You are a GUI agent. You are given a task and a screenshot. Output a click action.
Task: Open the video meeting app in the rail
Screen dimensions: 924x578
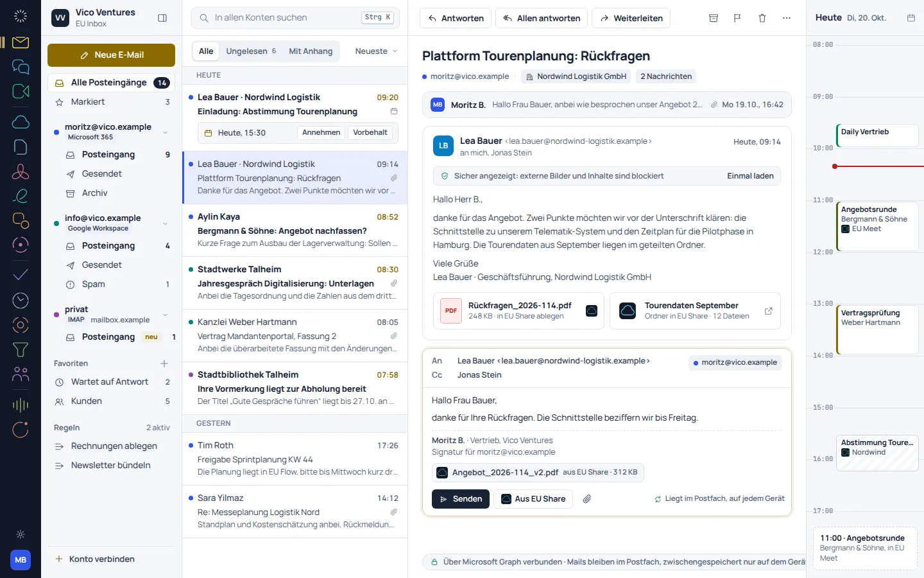pos(21,91)
